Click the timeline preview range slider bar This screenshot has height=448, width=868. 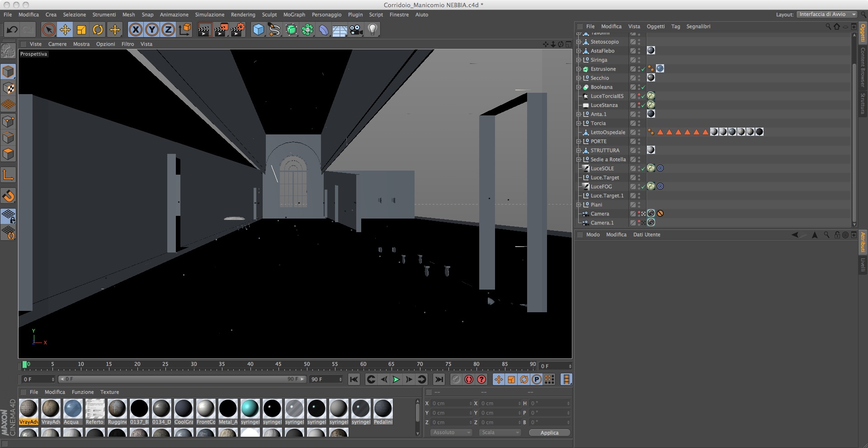tap(182, 379)
